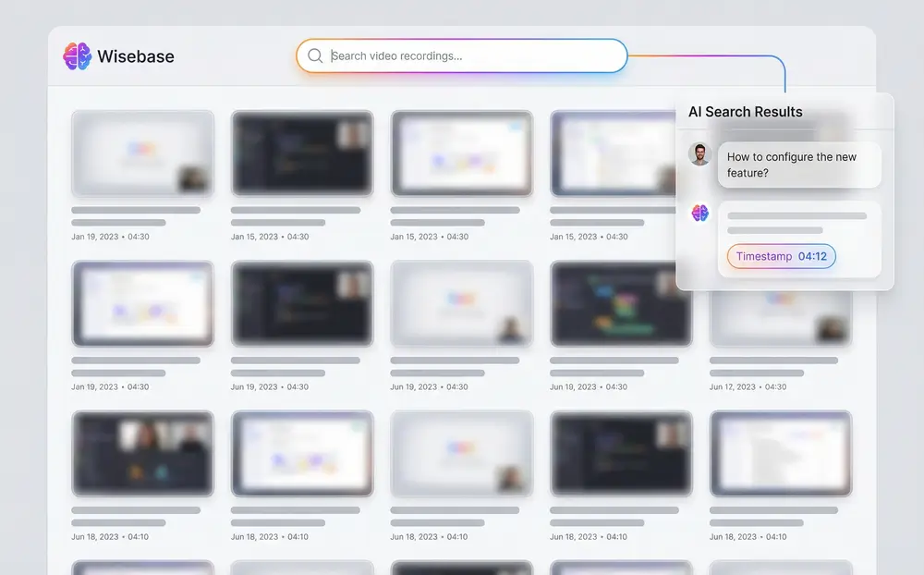Click the Wisebase brain logo icon
924x575 pixels.
point(78,56)
